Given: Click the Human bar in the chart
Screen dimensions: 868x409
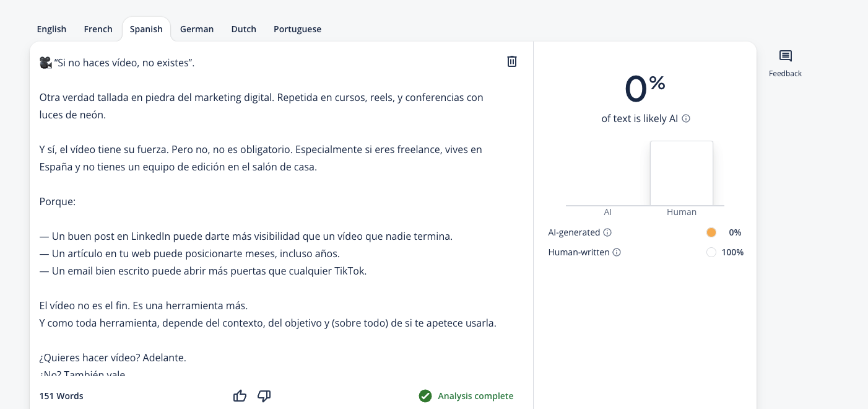Looking at the screenshot, I should coord(682,173).
